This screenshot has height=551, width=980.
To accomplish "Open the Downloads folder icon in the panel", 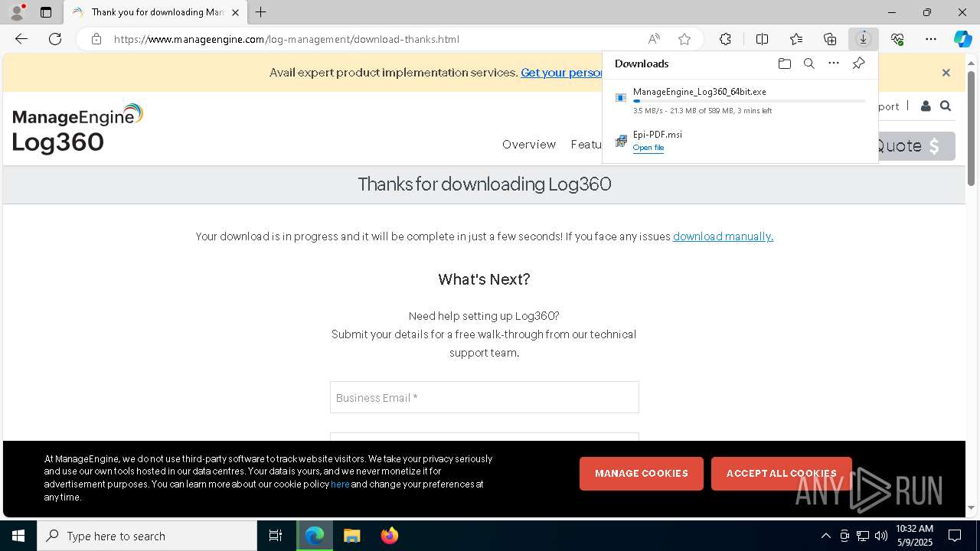I will 785,64.
